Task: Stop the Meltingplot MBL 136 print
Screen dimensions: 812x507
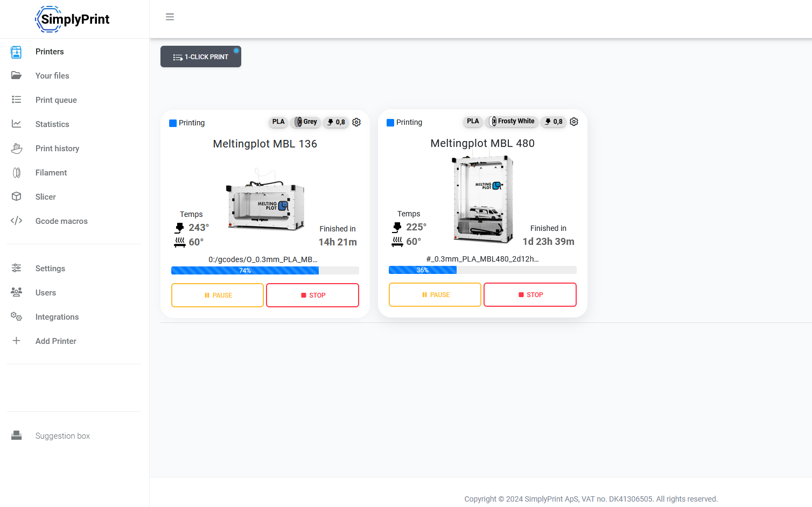Action: 312,295
